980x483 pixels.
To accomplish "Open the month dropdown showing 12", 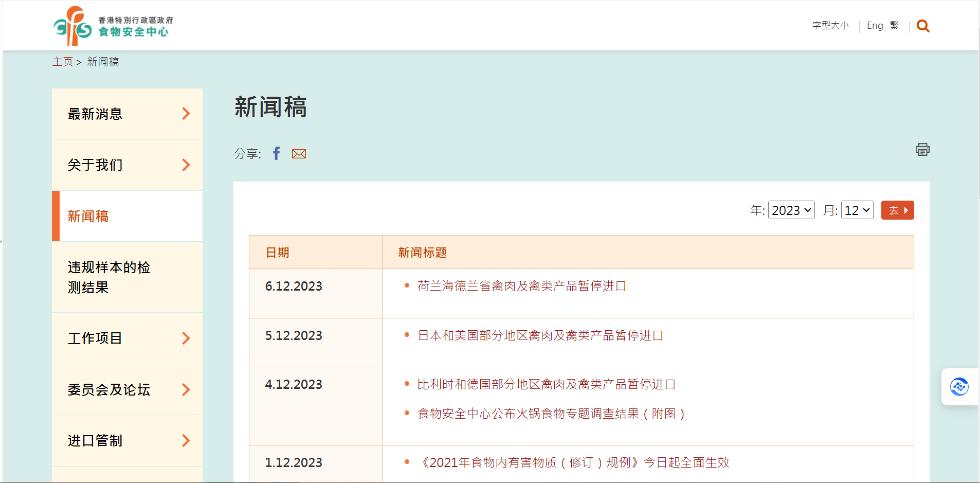I will (857, 210).
